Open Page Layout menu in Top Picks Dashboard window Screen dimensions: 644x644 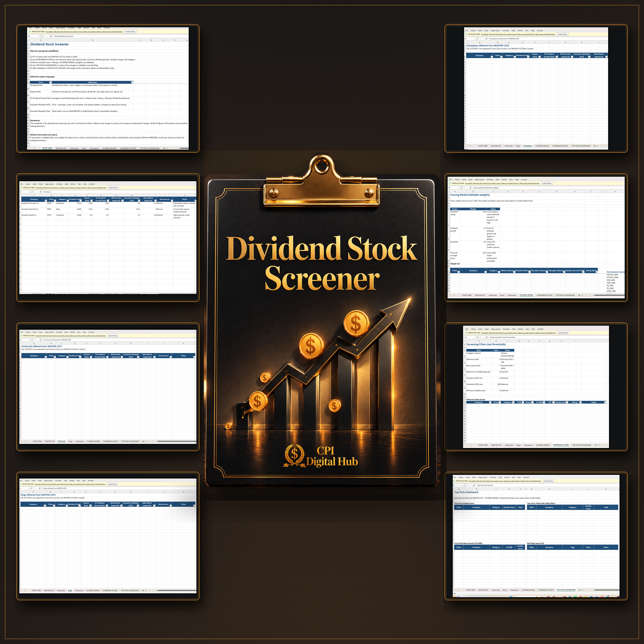[x=483, y=477]
